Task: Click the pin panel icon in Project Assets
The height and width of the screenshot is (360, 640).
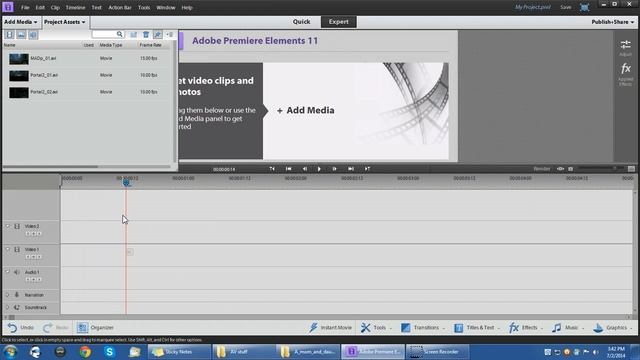Action: [158, 35]
